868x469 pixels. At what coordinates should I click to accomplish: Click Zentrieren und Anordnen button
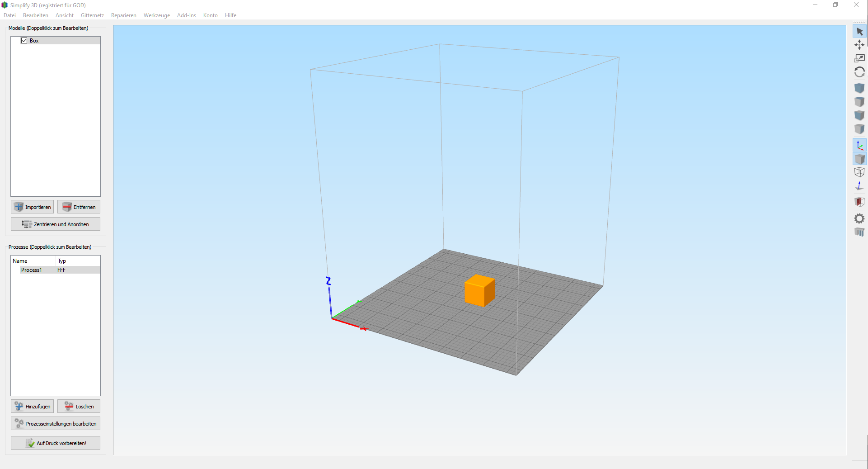point(56,224)
